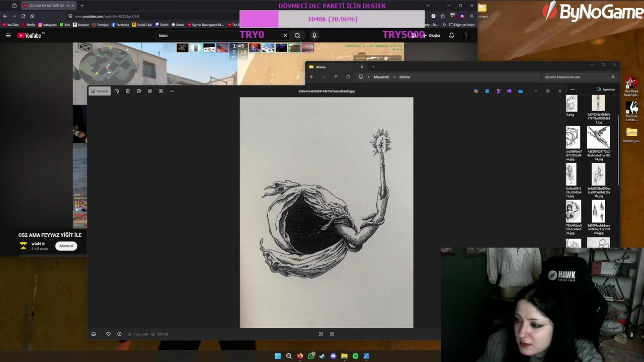Screen dimensions: 644x362
Task: Click the Düzenle edit button in Photos
Action: point(100,91)
